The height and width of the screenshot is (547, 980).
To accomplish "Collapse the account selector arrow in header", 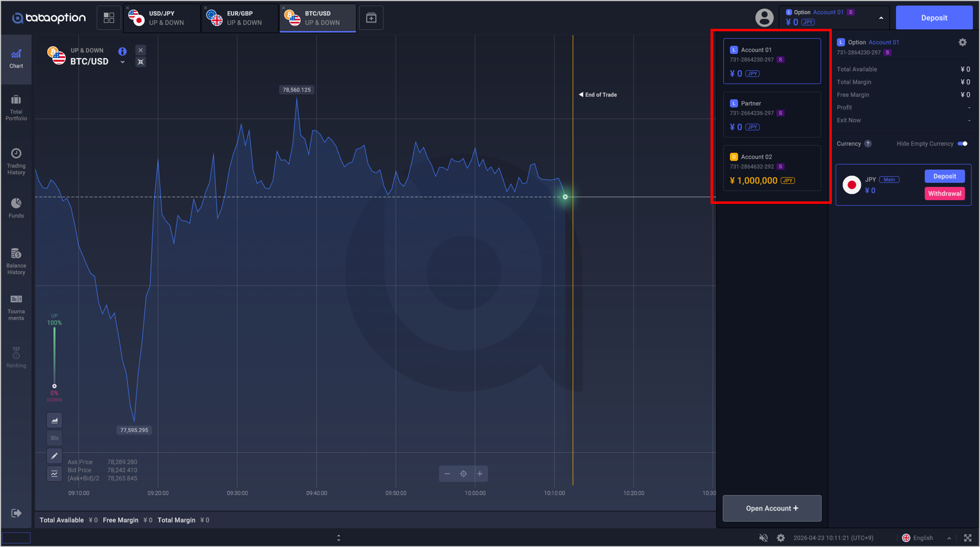I will coord(881,18).
